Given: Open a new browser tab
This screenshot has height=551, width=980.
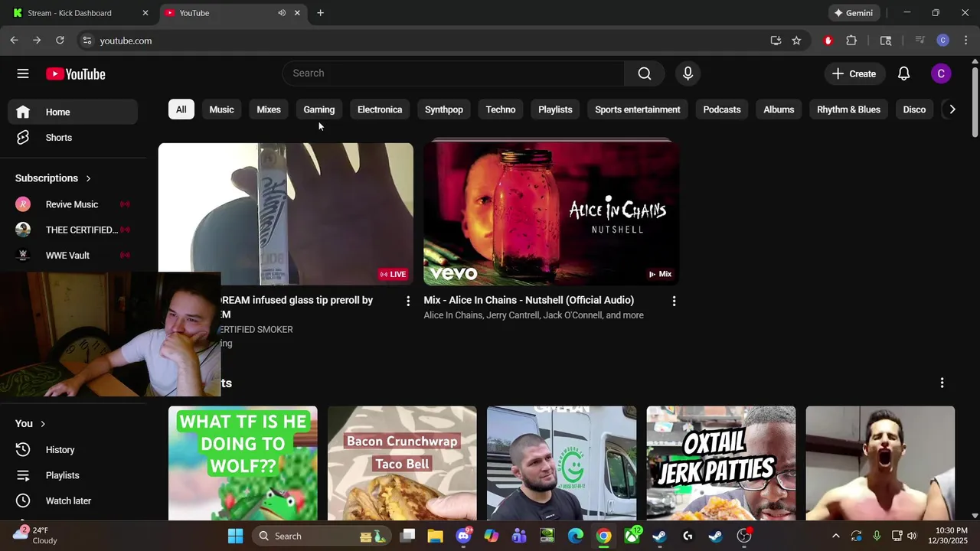Looking at the screenshot, I should (320, 13).
